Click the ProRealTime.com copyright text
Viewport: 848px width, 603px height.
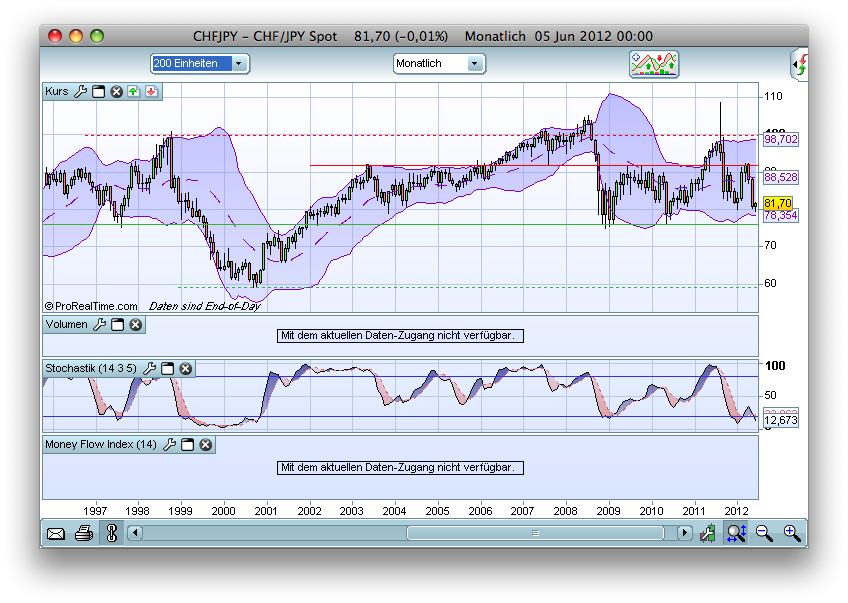click(91, 306)
